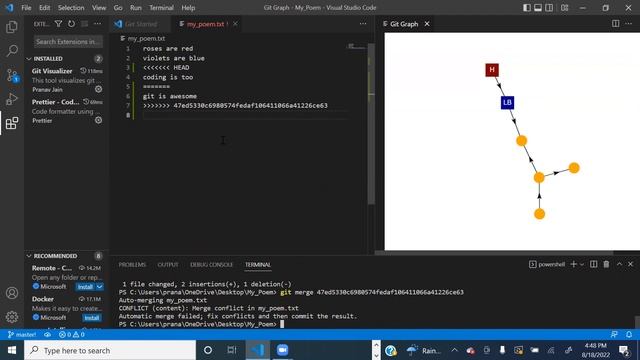Select the Prettier extension entry
The image size is (640, 360).
[67, 111]
